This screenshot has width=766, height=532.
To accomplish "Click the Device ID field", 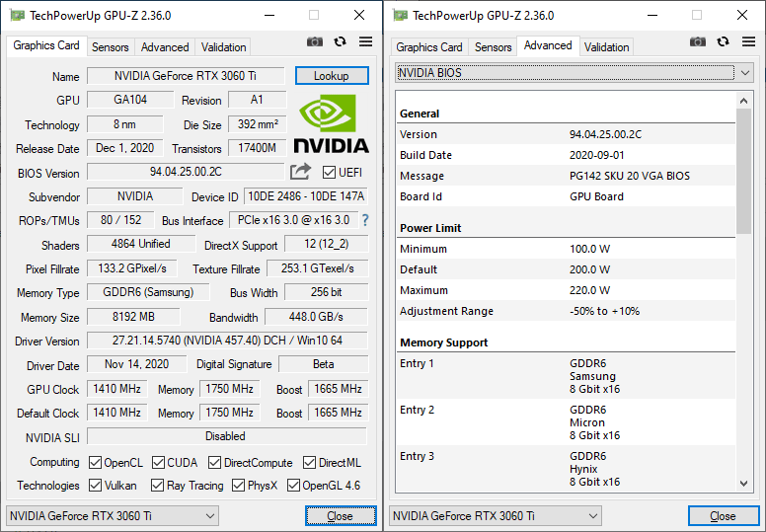I will [x=306, y=196].
